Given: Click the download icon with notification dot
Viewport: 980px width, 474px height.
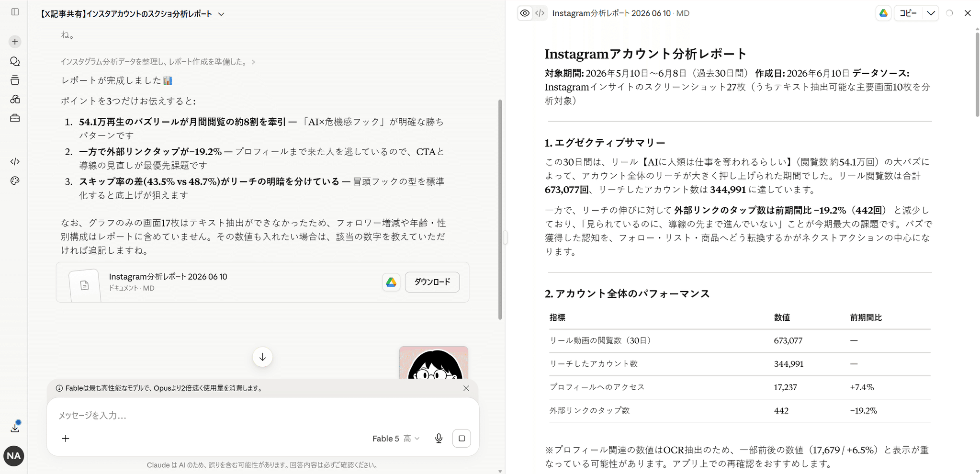Looking at the screenshot, I should 15,427.
